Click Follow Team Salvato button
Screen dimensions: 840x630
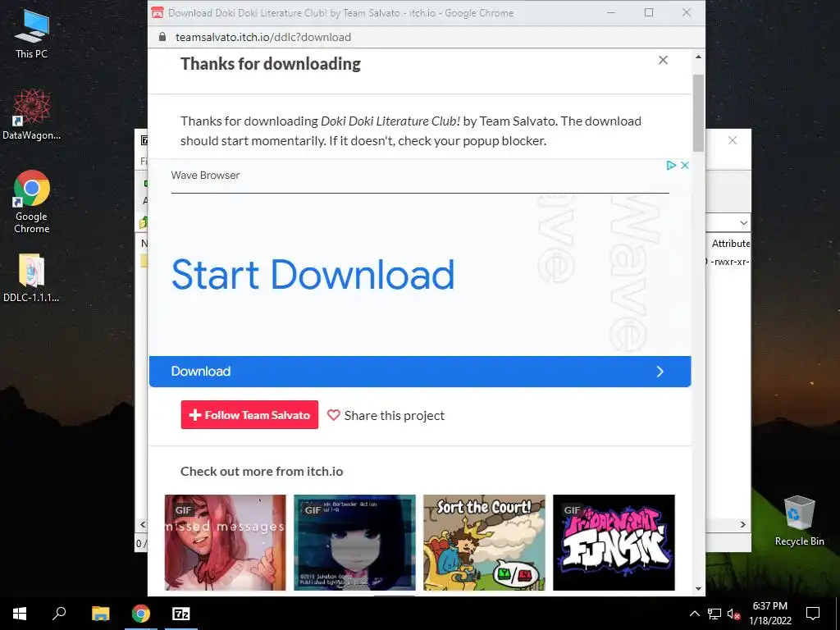pos(249,414)
